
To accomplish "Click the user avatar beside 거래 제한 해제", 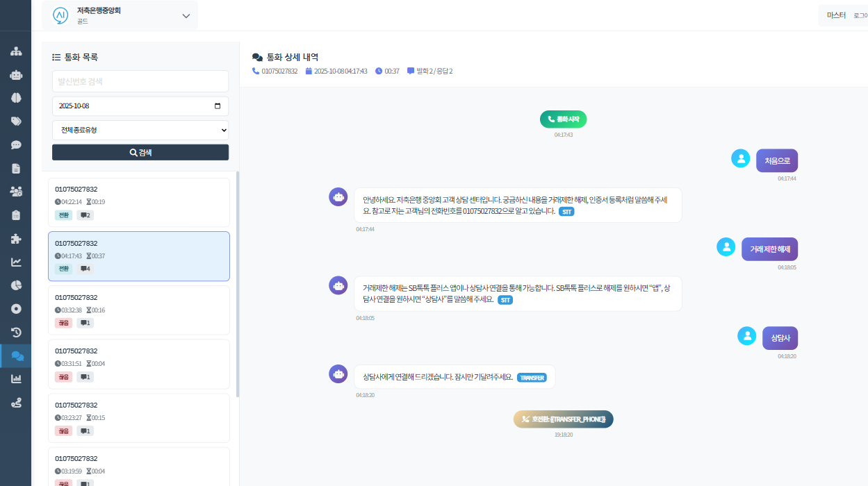I will (726, 246).
